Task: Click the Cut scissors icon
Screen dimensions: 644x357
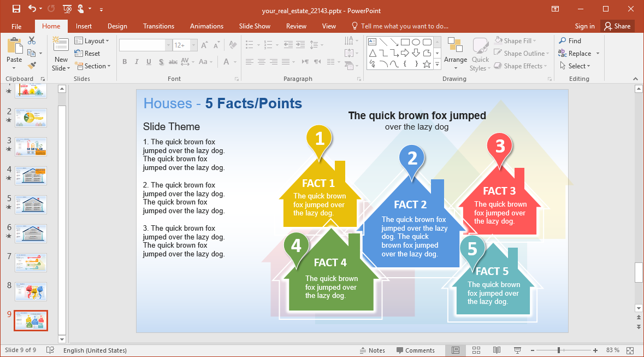Action: [32, 40]
